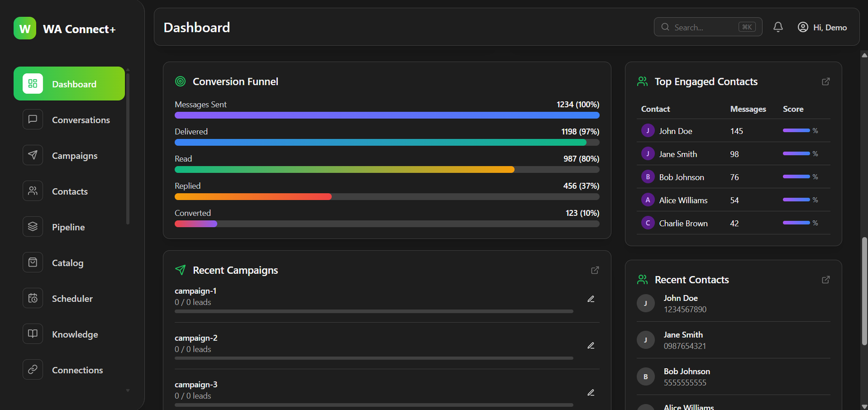The image size is (868, 410).
Task: Open the Hi, Demo user profile
Action: (822, 27)
